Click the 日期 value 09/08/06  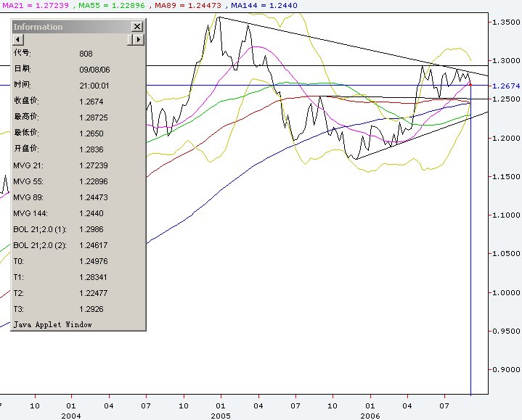(x=94, y=70)
